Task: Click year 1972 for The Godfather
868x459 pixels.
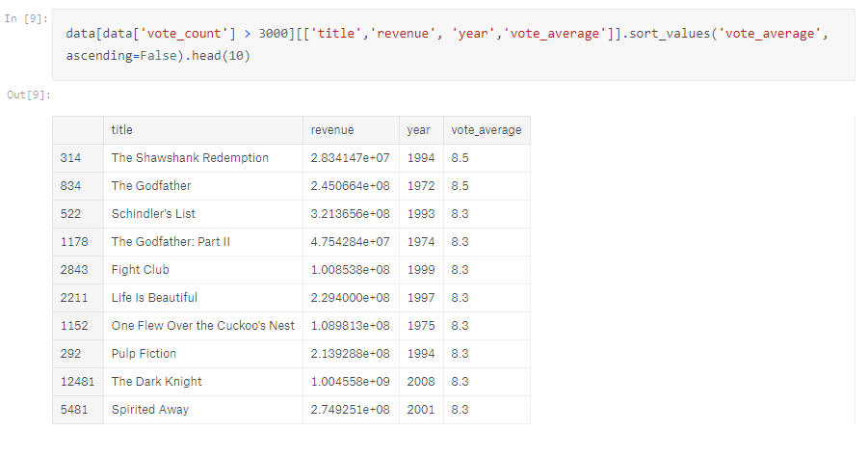Action: [x=421, y=186]
